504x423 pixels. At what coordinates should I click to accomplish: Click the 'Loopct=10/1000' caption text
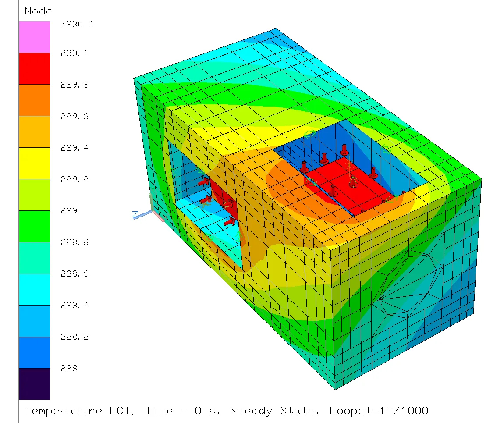tap(379, 411)
